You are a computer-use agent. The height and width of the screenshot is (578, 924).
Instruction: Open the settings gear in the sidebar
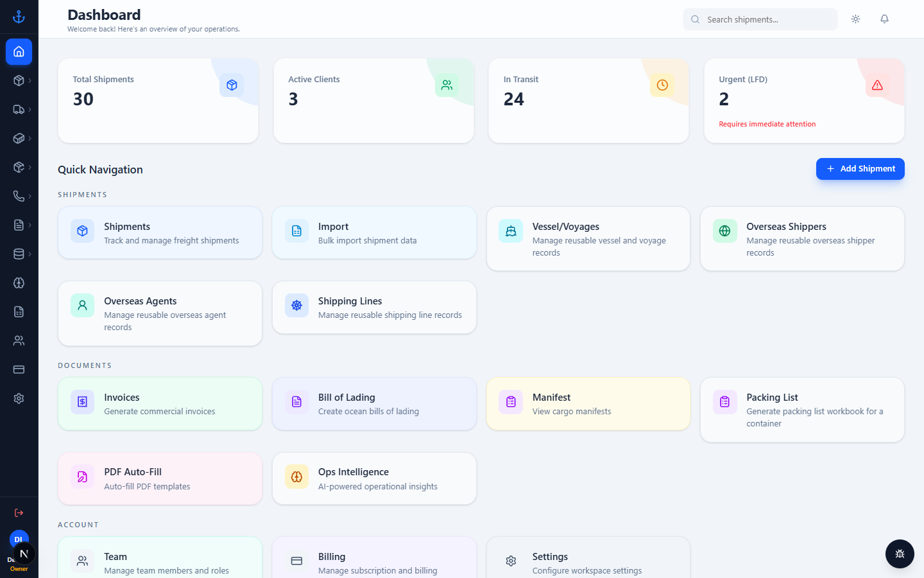(x=19, y=398)
